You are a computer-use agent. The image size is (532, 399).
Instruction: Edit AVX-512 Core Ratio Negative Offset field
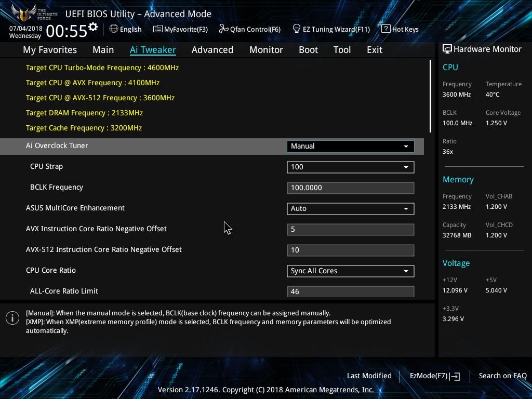pos(351,250)
